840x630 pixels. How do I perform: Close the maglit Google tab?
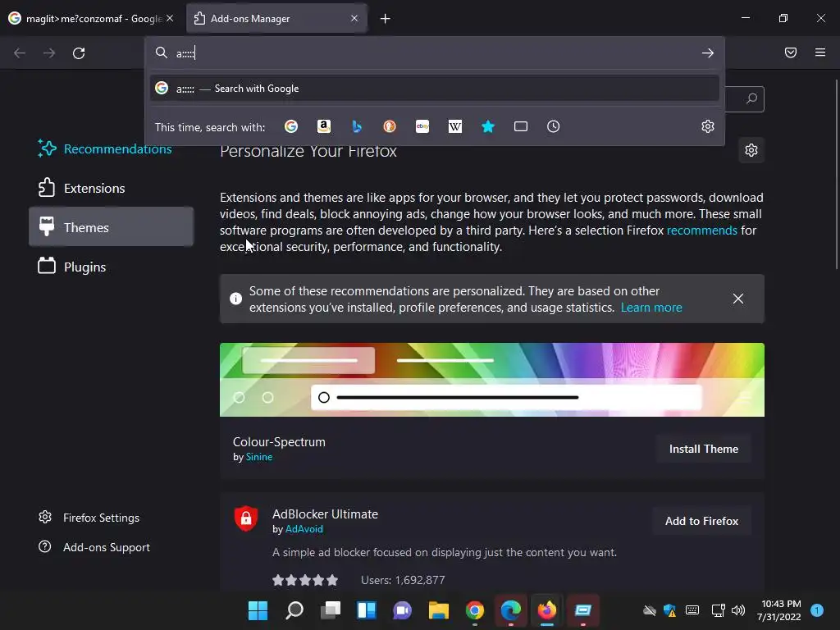click(x=170, y=18)
